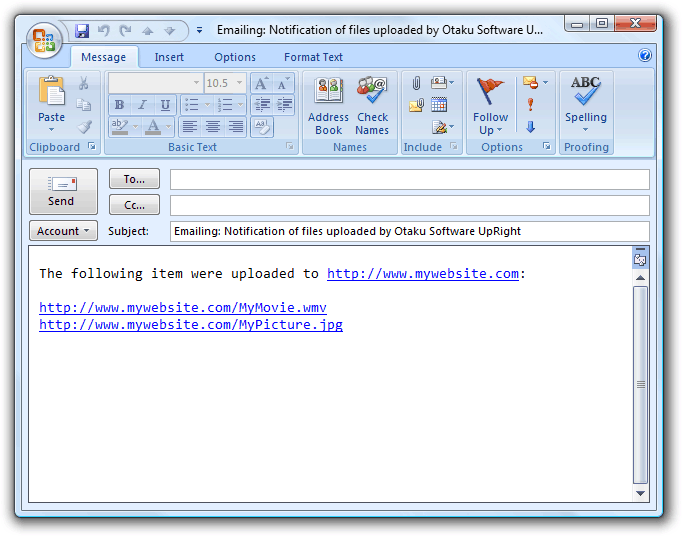Open the Office button menu
Screen dimensions: 682x536
[x=44, y=40]
